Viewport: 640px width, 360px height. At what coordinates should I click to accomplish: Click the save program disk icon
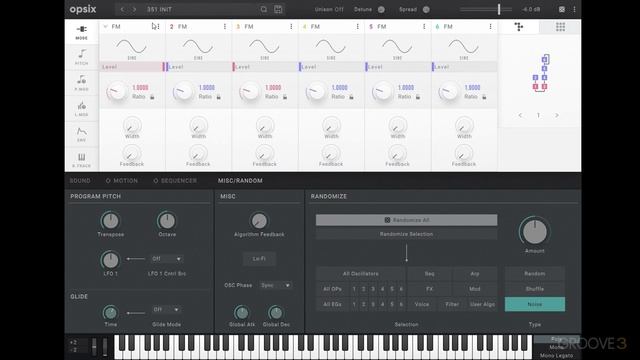[278, 9]
